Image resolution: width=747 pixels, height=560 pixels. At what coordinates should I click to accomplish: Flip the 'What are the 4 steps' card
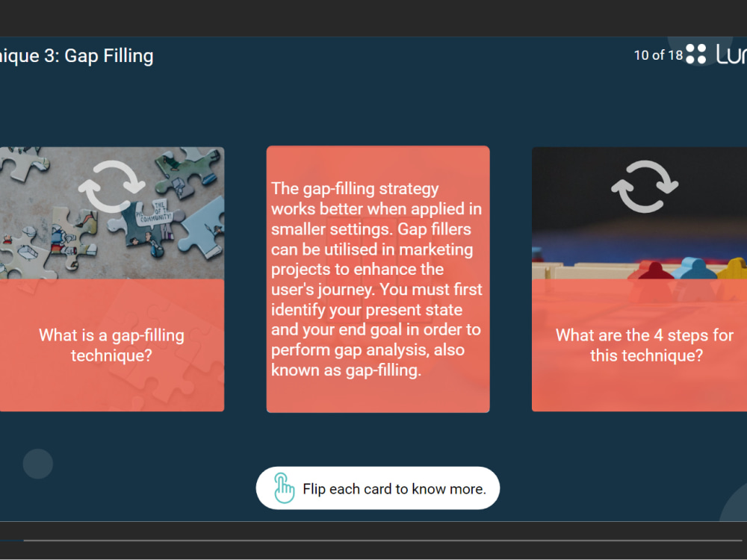point(644,345)
